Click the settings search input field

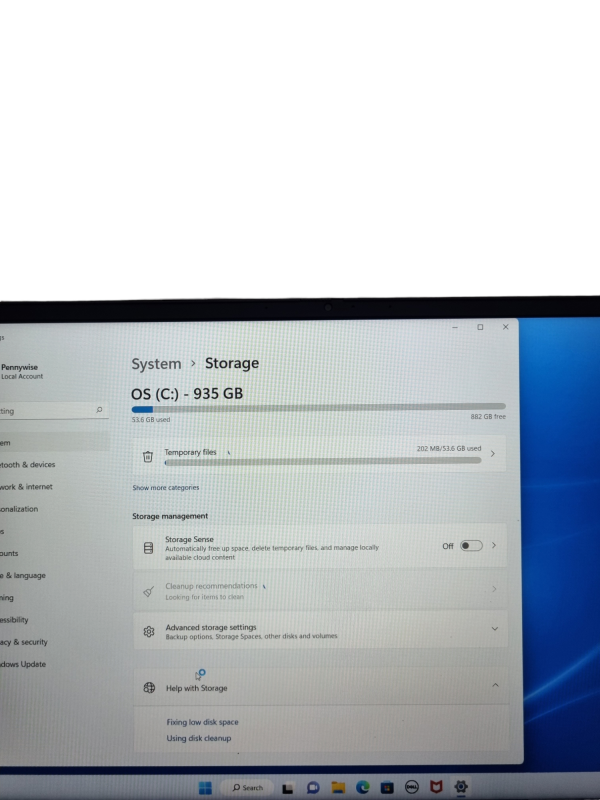coord(53,410)
